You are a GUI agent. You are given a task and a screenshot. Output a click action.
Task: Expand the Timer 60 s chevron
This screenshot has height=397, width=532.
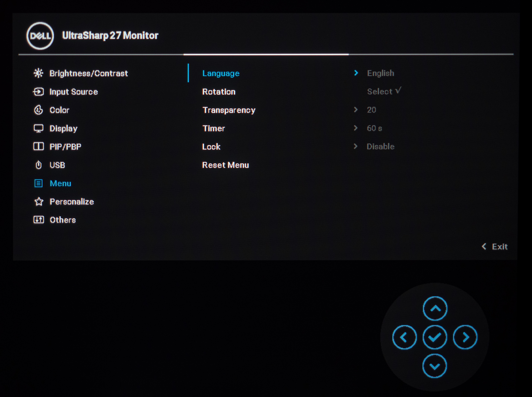(x=356, y=128)
